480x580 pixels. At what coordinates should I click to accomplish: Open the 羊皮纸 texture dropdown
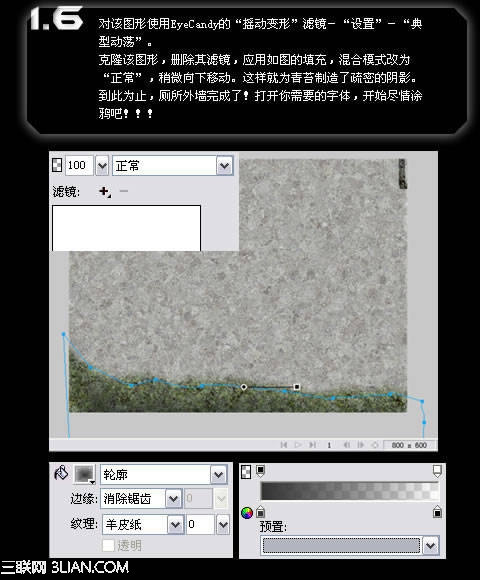click(175, 524)
